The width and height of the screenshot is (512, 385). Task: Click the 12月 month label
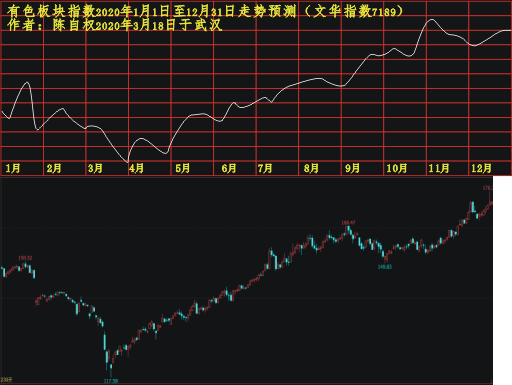coord(481,169)
